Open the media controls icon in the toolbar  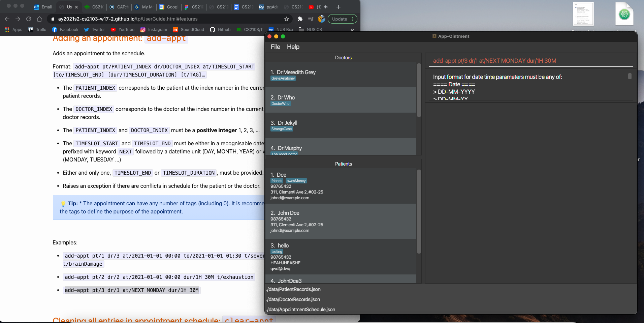pyautogui.click(x=311, y=19)
